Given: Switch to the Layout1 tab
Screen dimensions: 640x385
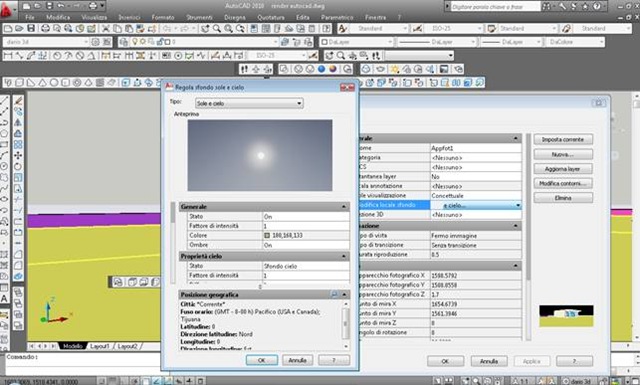Looking at the screenshot, I should pyautogui.click(x=100, y=346).
